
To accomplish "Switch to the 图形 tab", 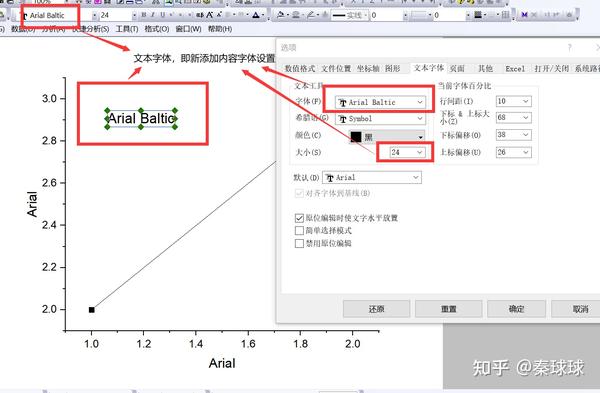I will [x=392, y=68].
